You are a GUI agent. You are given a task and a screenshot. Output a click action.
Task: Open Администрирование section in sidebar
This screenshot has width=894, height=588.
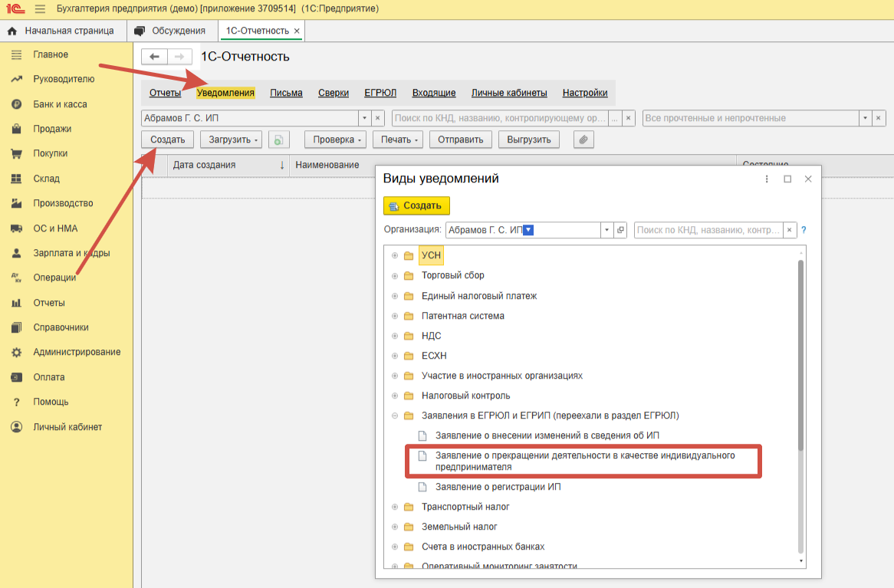click(x=77, y=352)
